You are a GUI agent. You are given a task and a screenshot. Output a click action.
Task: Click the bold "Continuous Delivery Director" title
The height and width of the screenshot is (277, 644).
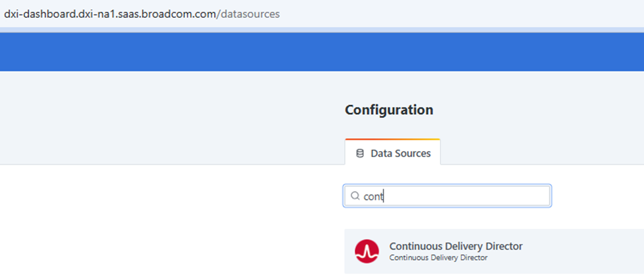click(456, 246)
